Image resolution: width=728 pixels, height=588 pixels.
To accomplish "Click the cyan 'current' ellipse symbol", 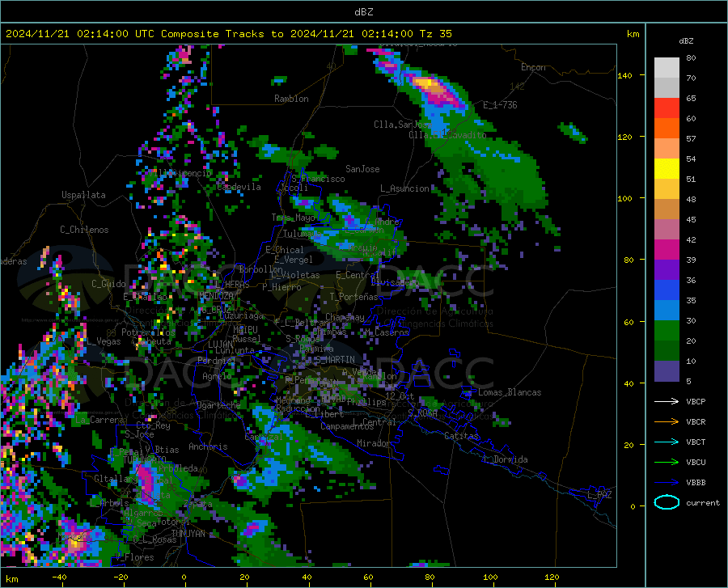I will pos(667,502).
